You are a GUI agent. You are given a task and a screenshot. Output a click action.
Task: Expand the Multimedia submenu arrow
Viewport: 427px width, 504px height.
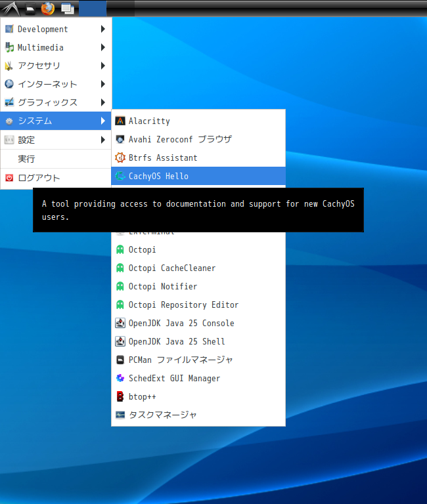click(x=103, y=47)
